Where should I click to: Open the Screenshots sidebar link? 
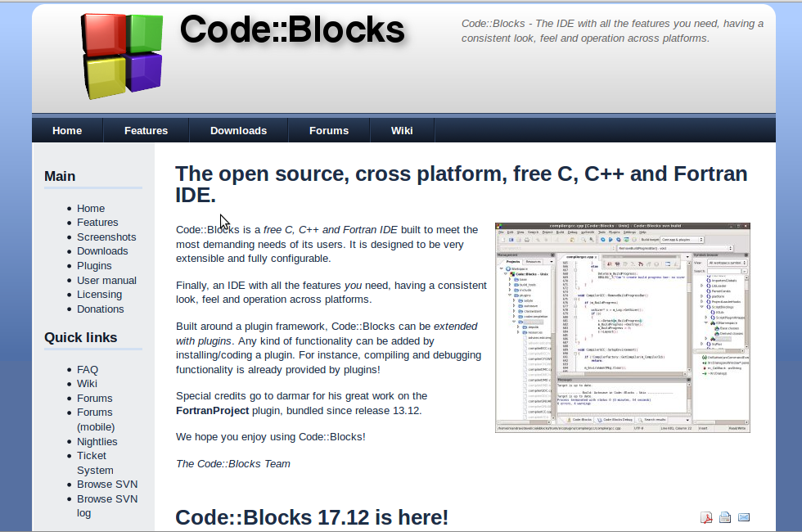click(106, 237)
